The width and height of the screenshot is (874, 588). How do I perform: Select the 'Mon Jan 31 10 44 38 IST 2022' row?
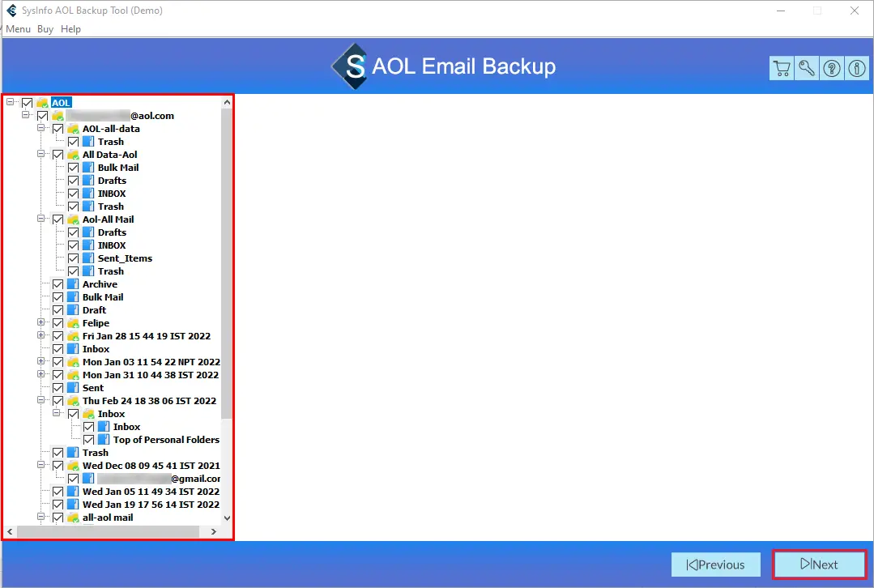coord(151,375)
